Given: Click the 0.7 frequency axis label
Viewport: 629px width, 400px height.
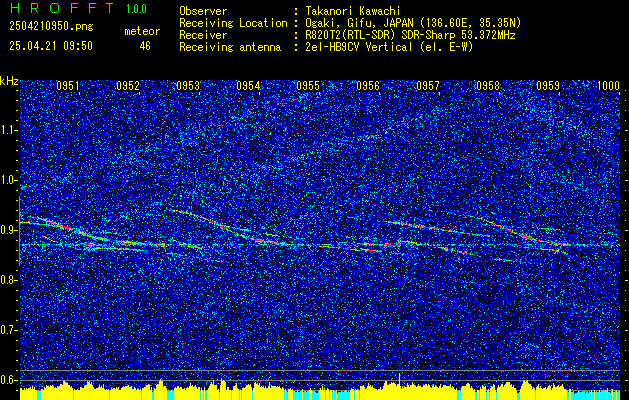Looking at the screenshot, I should [x=9, y=330].
